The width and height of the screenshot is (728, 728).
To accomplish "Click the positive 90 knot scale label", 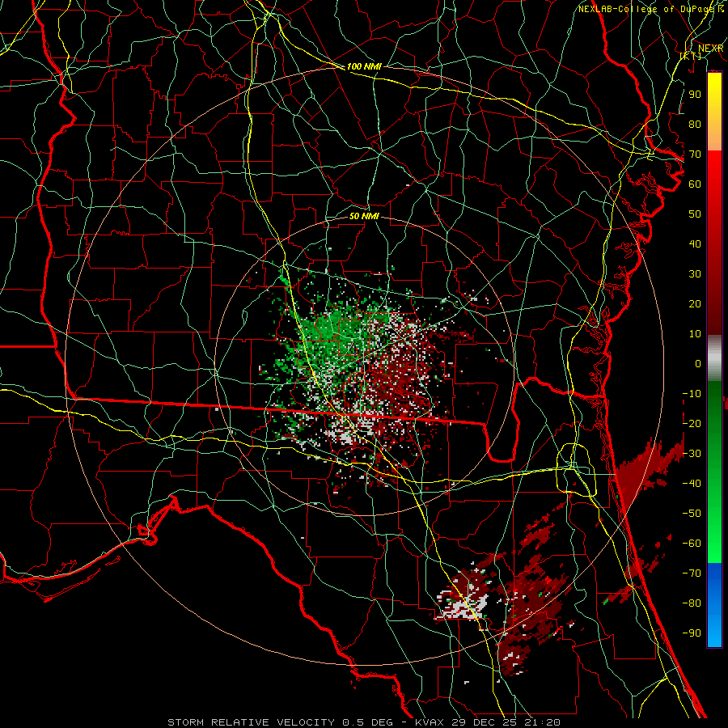I will (695, 94).
